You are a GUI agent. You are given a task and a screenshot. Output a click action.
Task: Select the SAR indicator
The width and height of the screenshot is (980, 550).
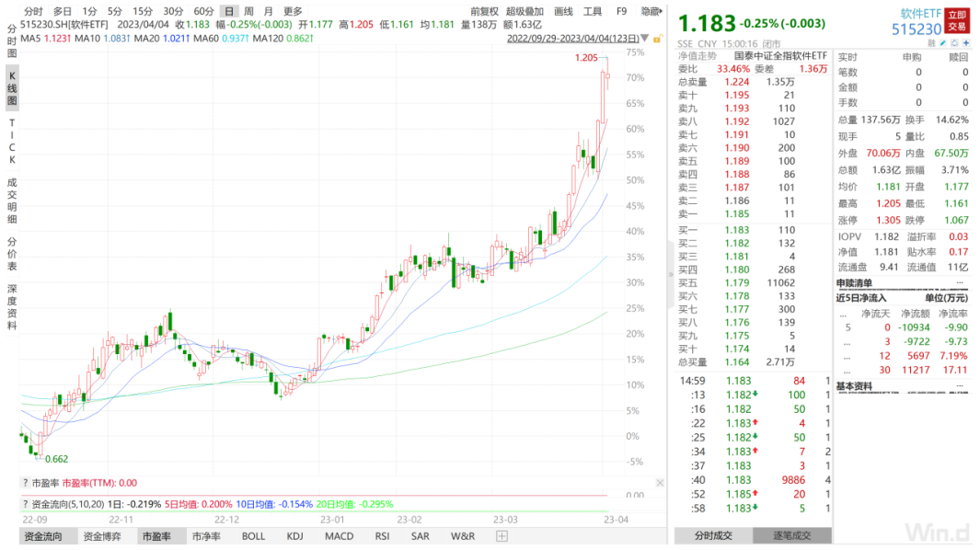(x=420, y=536)
